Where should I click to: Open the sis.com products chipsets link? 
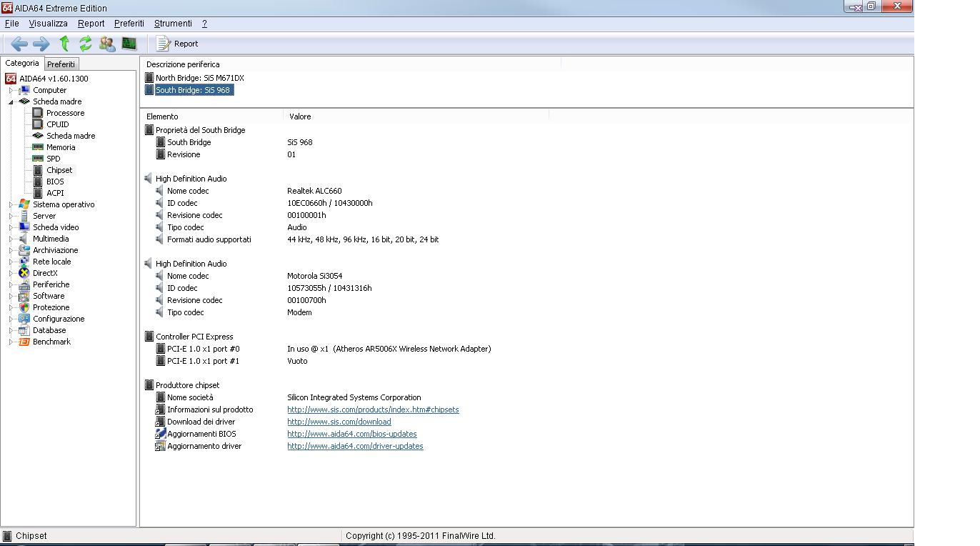(x=373, y=409)
